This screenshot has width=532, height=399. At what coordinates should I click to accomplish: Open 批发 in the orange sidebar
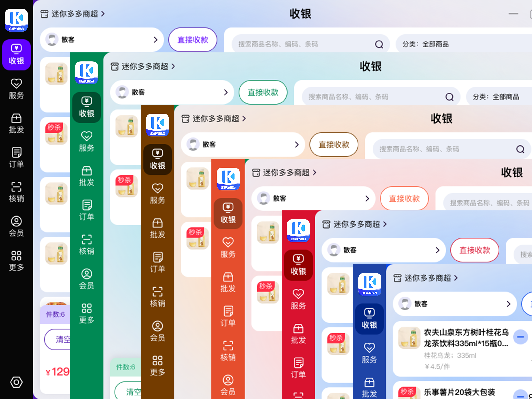228,282
